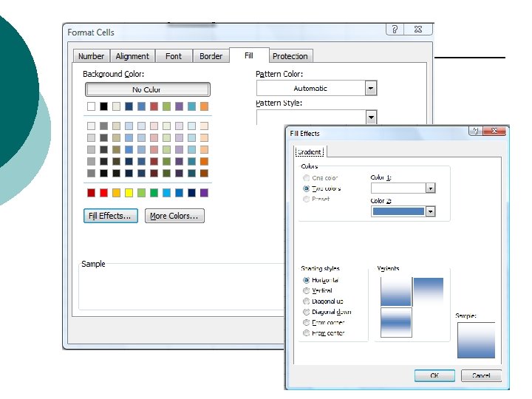Pick the dark red swatch in the standard colors row

pyautogui.click(x=92, y=193)
